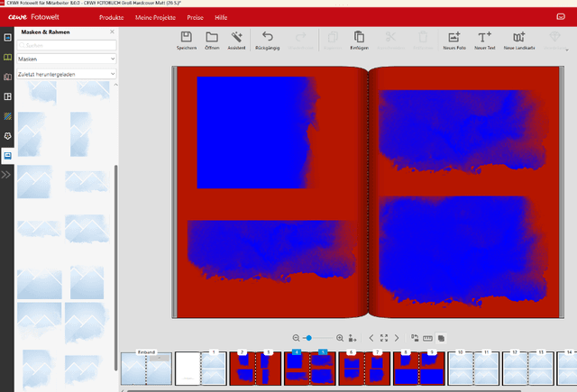577x392 pixels.
Task: Open the Produkte menu
Action: tap(112, 18)
